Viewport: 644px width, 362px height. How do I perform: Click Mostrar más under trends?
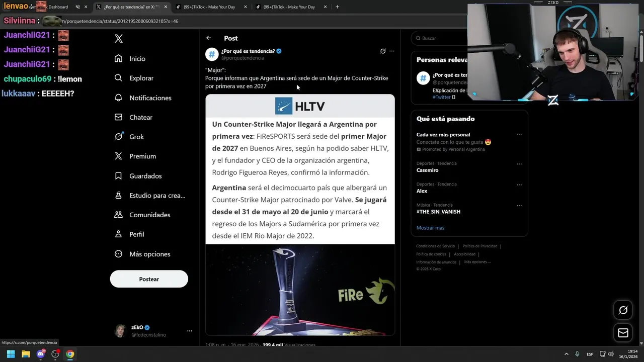tap(430, 228)
